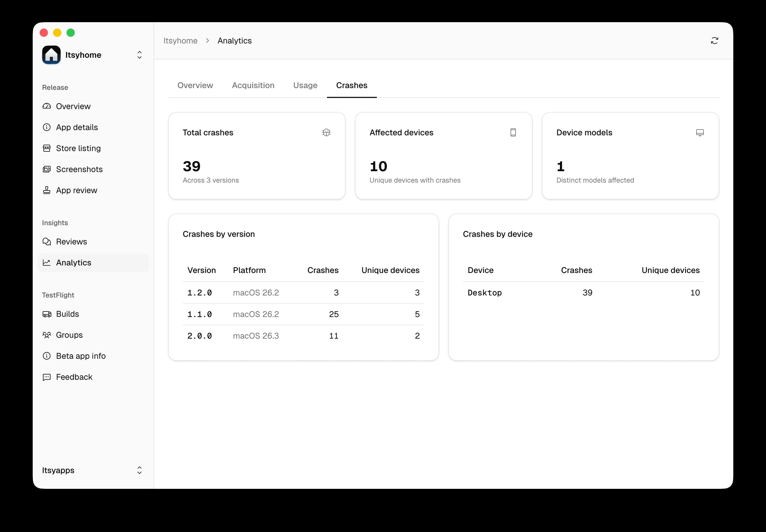This screenshot has height=532, width=766.
Task: Click the Itsyhome home icon
Action: (x=51, y=55)
